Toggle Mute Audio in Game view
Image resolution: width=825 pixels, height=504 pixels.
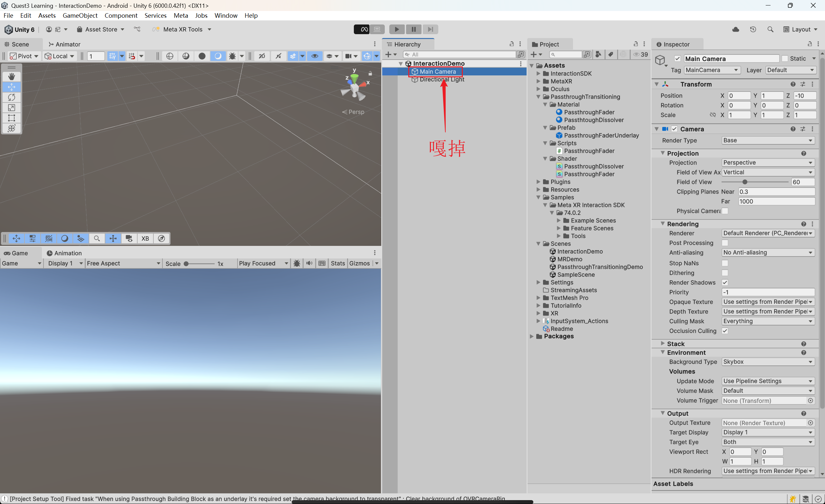point(309,263)
